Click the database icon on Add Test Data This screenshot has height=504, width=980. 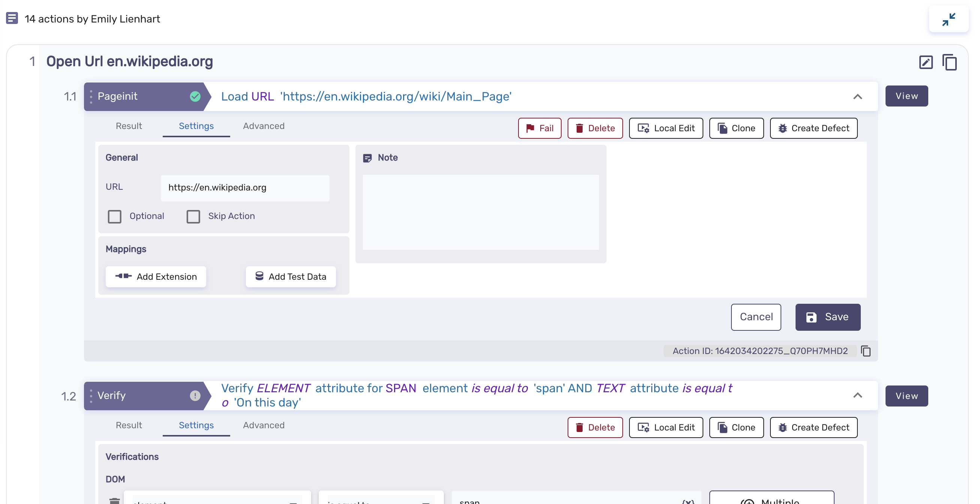point(259,276)
